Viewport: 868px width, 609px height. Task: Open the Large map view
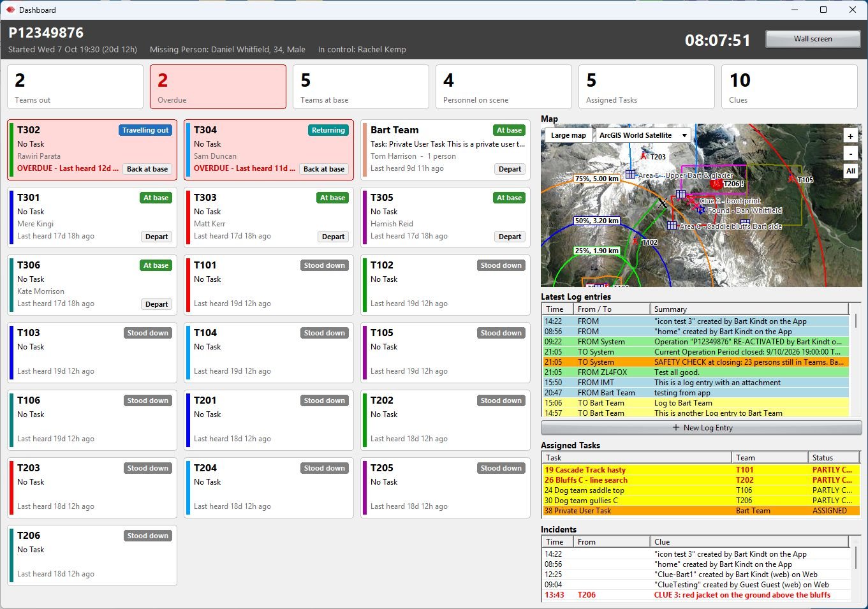pyautogui.click(x=568, y=135)
